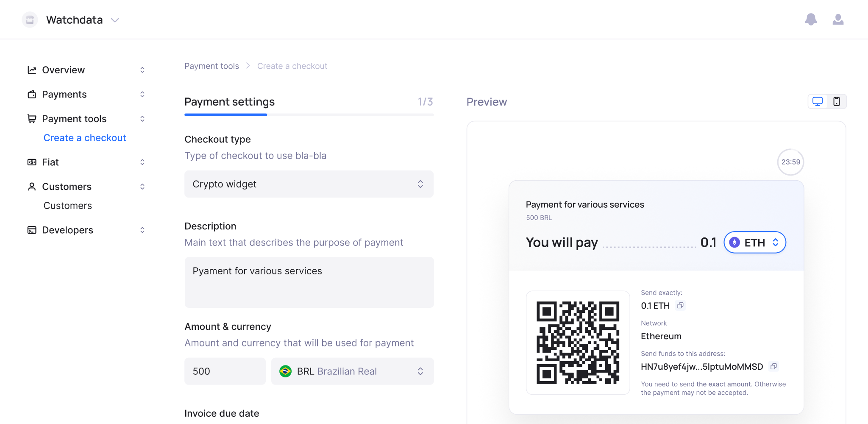Image resolution: width=868 pixels, height=424 pixels.
Task: Click the Developers terminal icon
Action: pyautogui.click(x=32, y=230)
